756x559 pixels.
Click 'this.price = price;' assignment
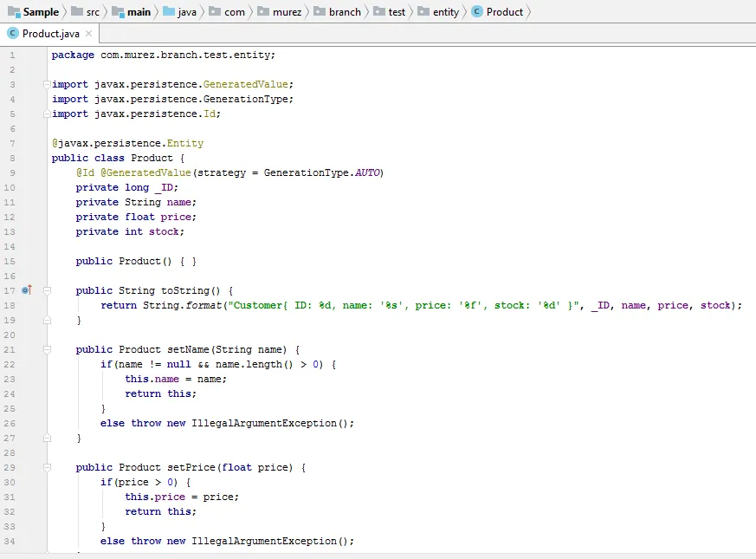pyautogui.click(x=182, y=497)
